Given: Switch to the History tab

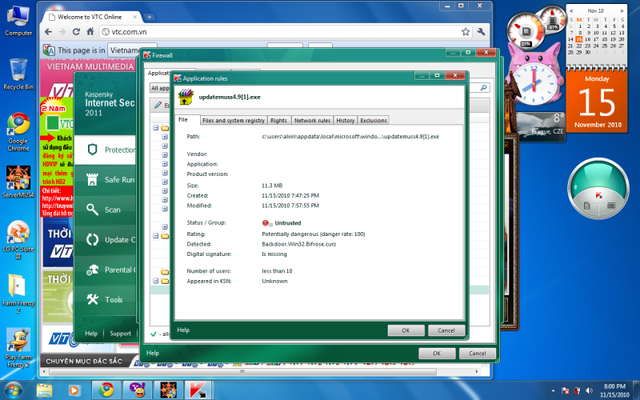Looking at the screenshot, I should coord(345,120).
